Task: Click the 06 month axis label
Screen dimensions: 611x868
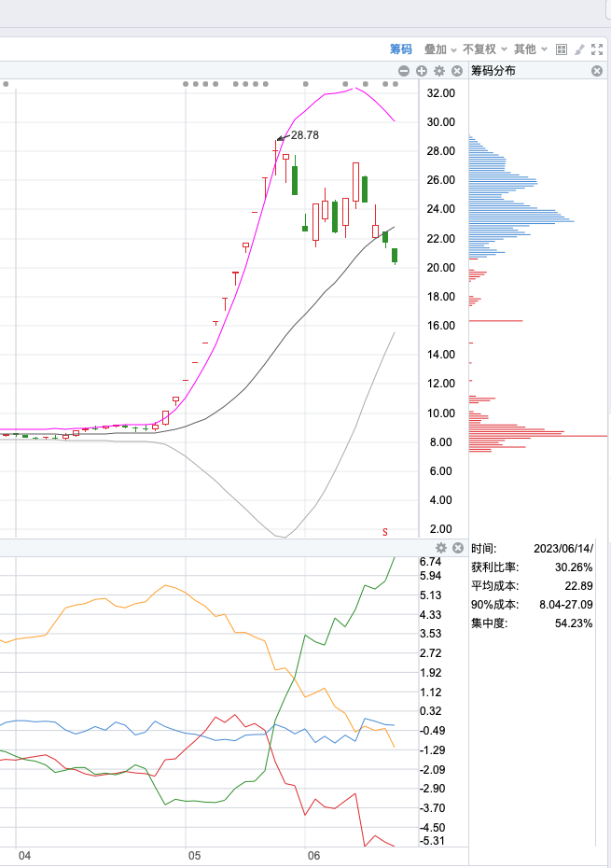Action: (x=313, y=856)
